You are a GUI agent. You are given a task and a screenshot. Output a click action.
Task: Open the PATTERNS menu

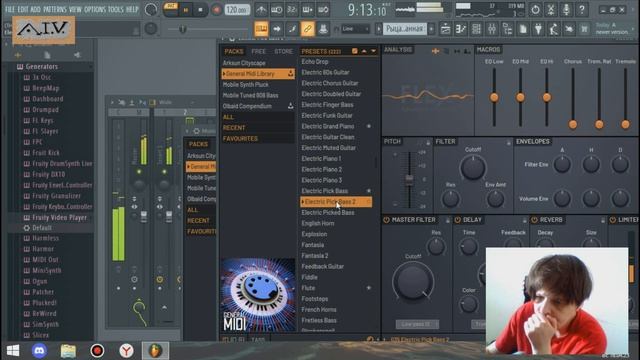coord(55,9)
